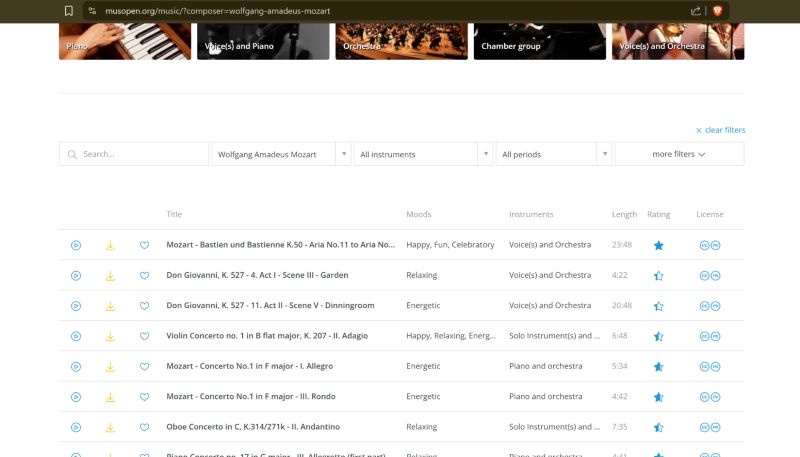The image size is (800, 457).
Task: Play Violin Concerto no. 1 Adagio
Action: pos(76,336)
